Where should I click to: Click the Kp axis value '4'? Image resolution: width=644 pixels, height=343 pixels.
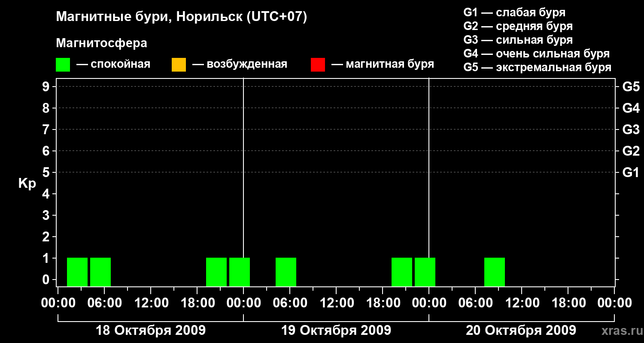tap(46, 194)
